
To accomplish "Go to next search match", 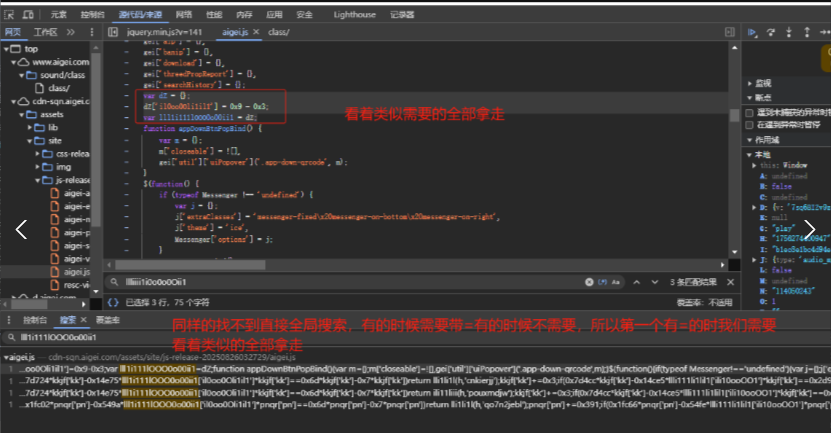I will click(655, 282).
